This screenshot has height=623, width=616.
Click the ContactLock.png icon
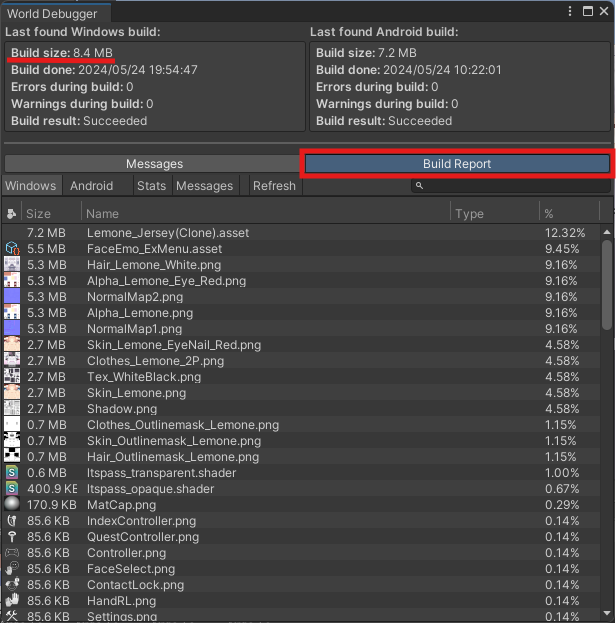pos(12,584)
